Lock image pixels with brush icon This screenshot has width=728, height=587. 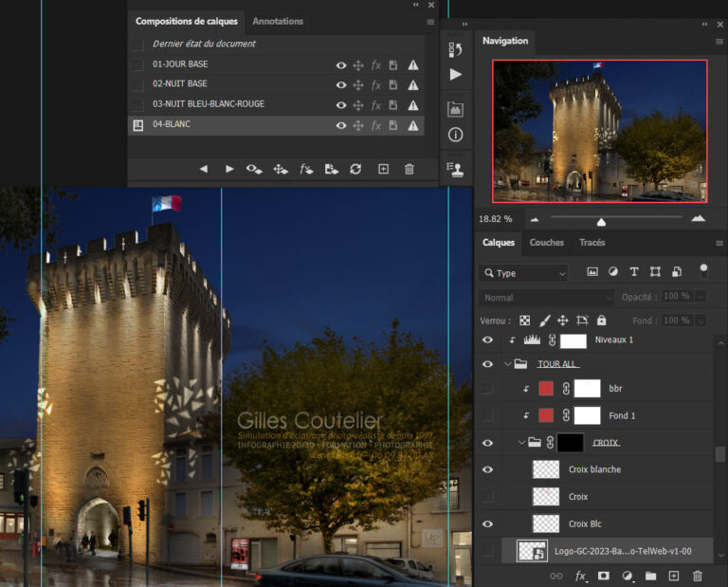(x=544, y=321)
